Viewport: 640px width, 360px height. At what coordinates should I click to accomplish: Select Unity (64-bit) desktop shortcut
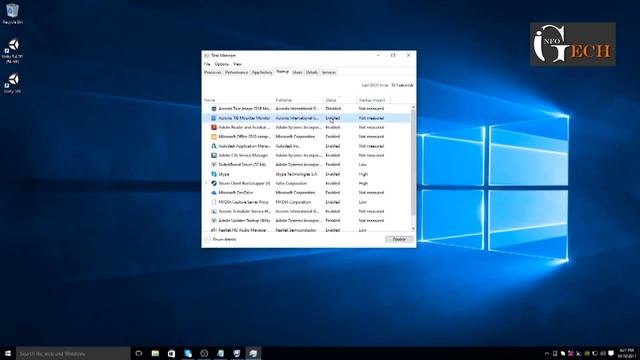pyautogui.click(x=12, y=51)
